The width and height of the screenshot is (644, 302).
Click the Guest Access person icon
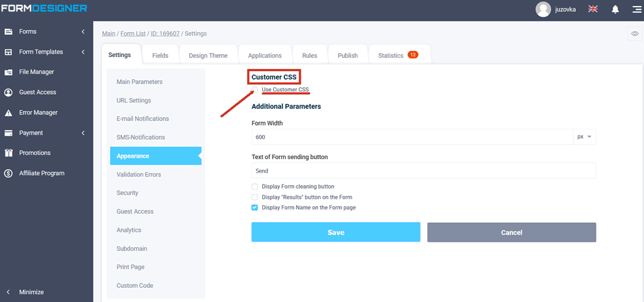[x=9, y=92]
